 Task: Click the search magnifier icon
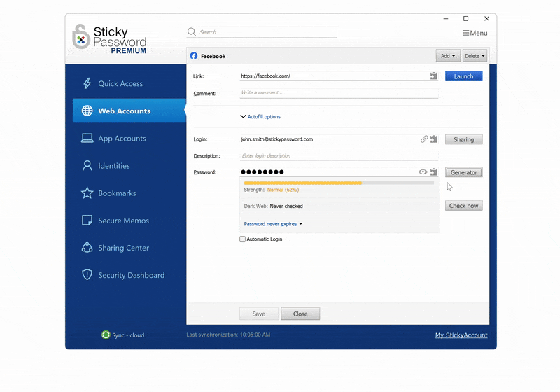point(192,32)
